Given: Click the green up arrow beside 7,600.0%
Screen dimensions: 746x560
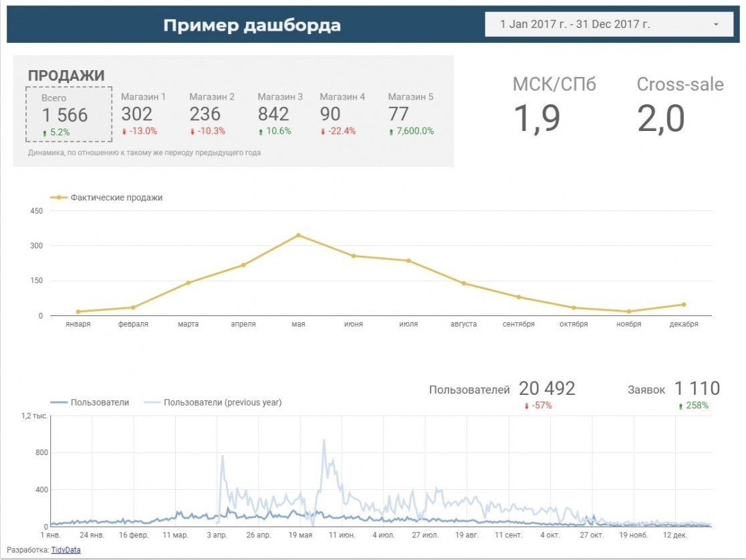Looking at the screenshot, I should coord(391,132).
